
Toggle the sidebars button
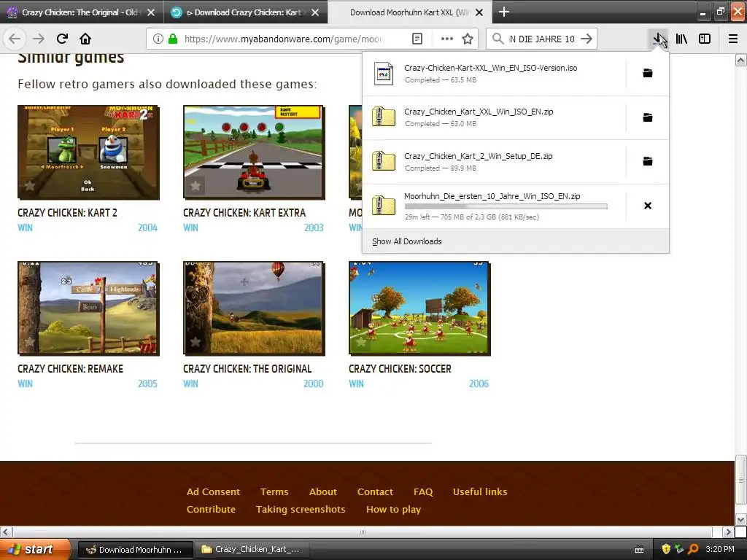click(705, 39)
